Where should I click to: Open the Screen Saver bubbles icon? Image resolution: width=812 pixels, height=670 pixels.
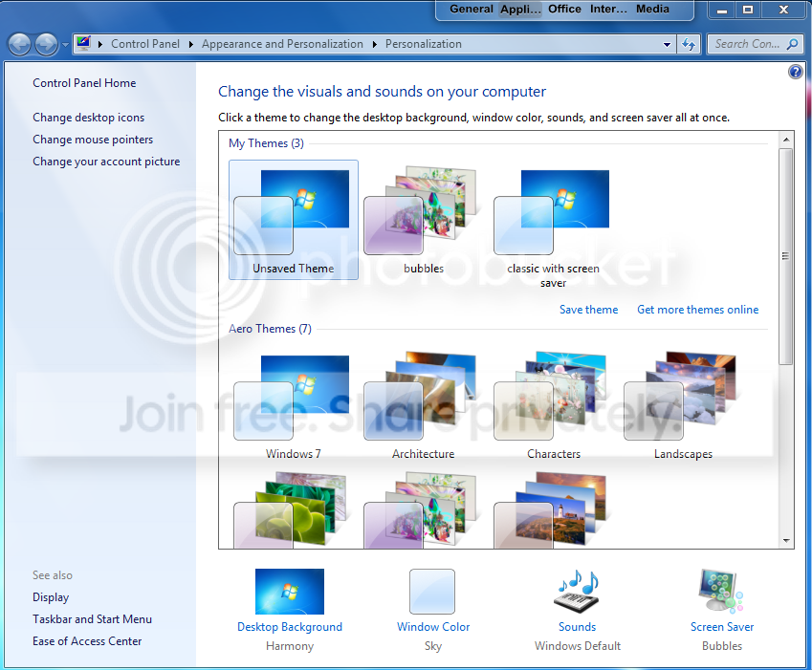721,592
